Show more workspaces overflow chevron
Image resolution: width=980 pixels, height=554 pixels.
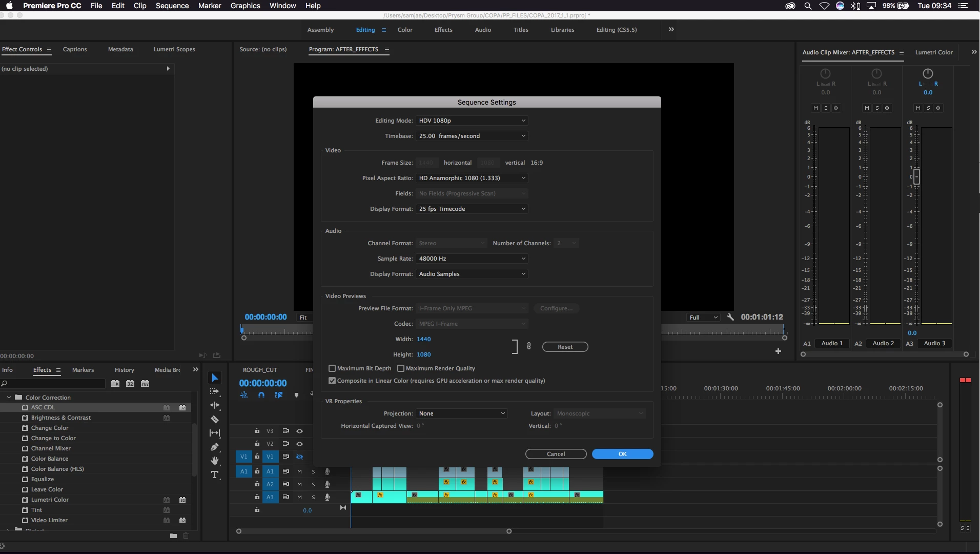[671, 29]
